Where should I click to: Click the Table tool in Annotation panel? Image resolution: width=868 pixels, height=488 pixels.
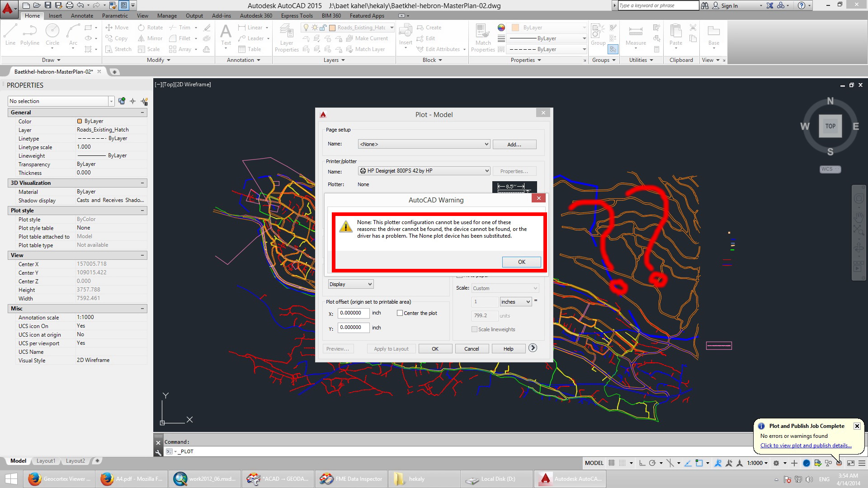(250, 49)
